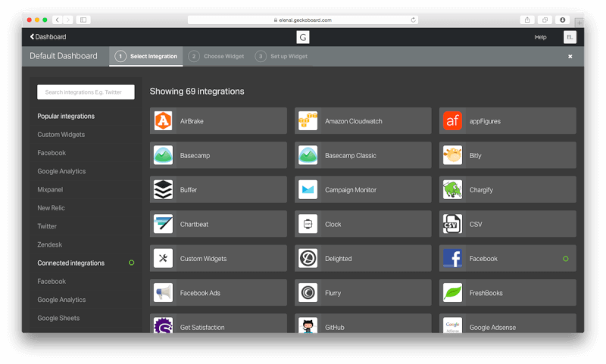
Task: Open the Delighted integration label
Action: click(338, 258)
